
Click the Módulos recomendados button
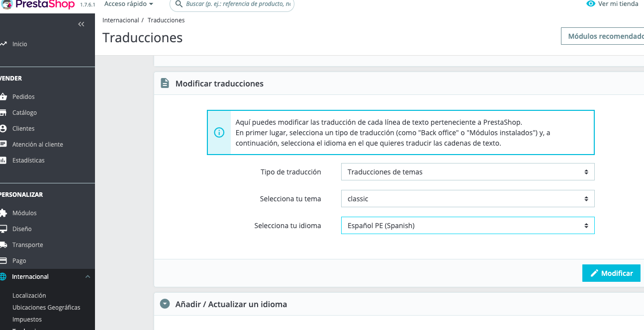tap(603, 36)
